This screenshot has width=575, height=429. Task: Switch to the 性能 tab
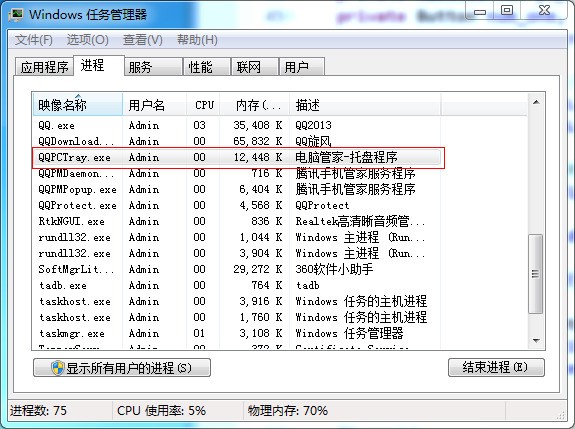tap(207, 67)
